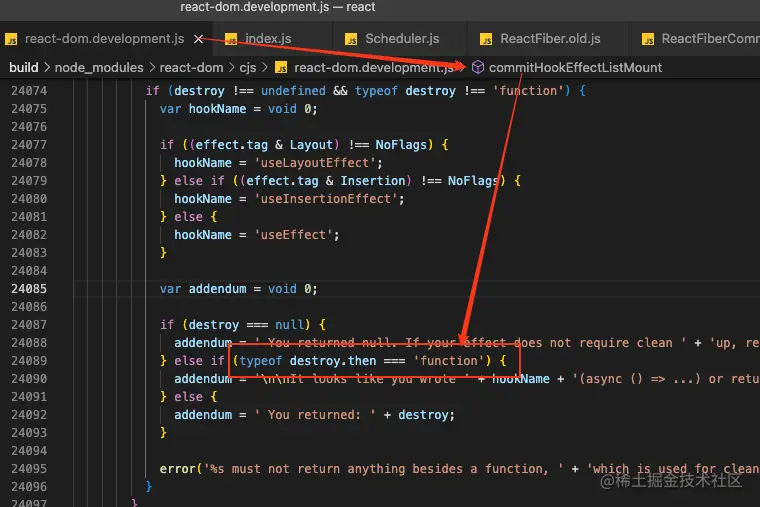The image size is (760, 507).
Task: Open the react-dom breadcrumb folder
Action: pos(191,67)
